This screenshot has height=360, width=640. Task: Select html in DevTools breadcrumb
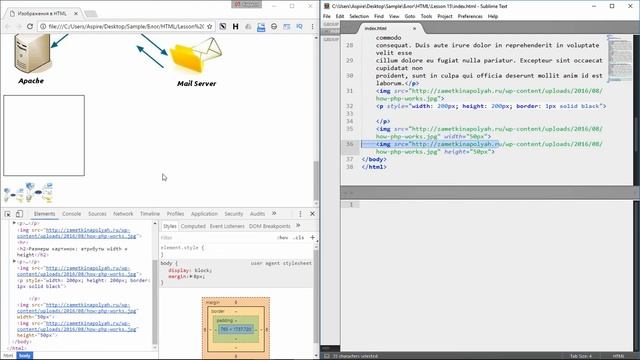coord(8,356)
